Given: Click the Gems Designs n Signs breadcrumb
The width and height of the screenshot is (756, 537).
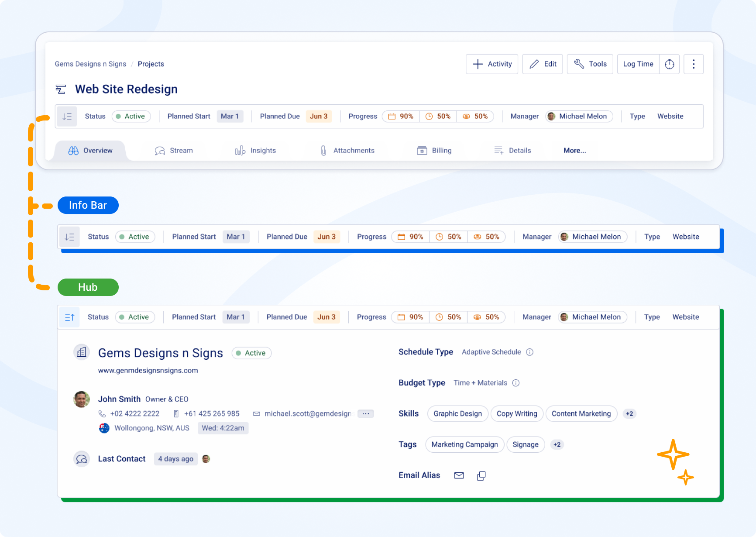Looking at the screenshot, I should tap(90, 64).
